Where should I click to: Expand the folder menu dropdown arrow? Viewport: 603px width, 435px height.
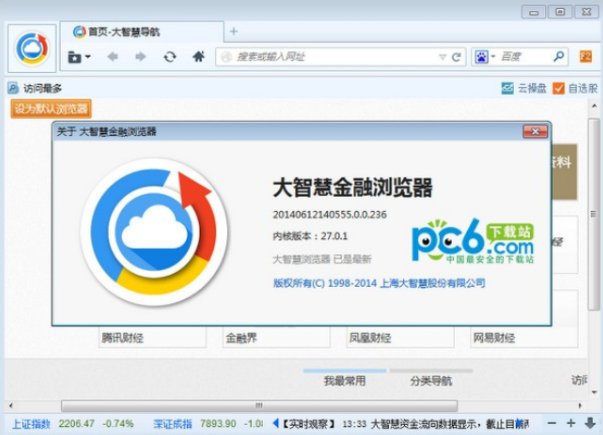pos(88,57)
